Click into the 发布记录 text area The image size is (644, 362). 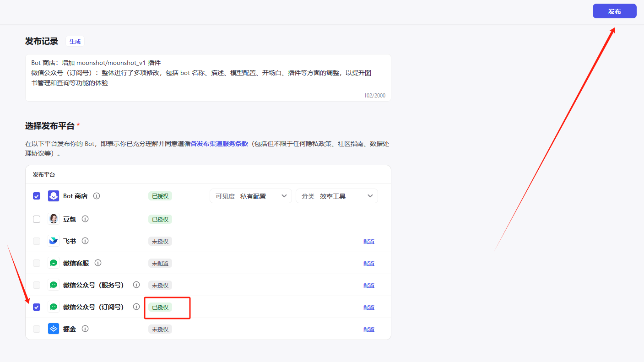coord(208,78)
